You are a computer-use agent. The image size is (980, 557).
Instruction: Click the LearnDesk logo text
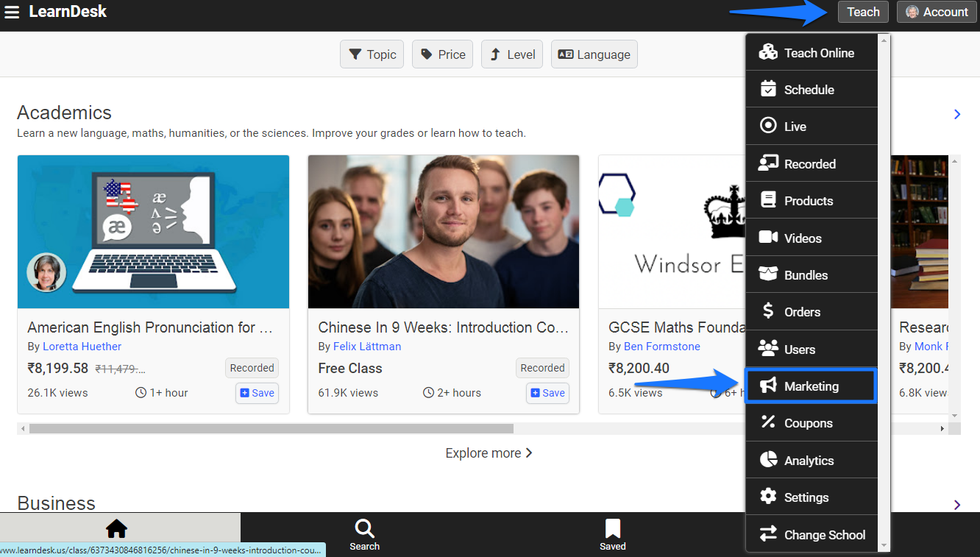coord(68,12)
